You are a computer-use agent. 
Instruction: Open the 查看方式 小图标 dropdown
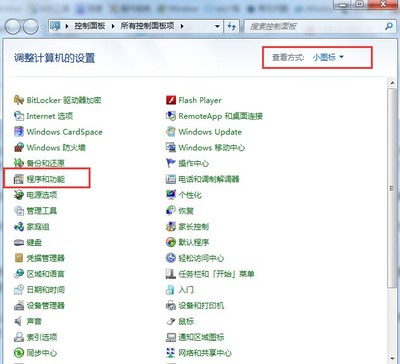328,57
